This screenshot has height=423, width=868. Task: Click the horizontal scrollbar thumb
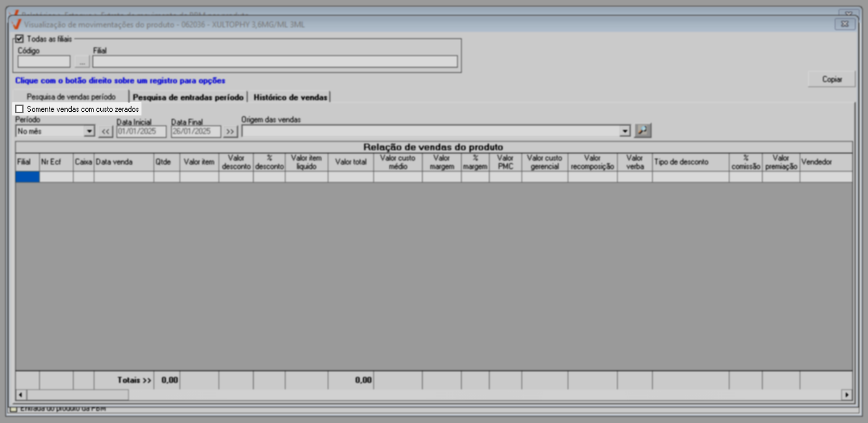(x=77, y=395)
